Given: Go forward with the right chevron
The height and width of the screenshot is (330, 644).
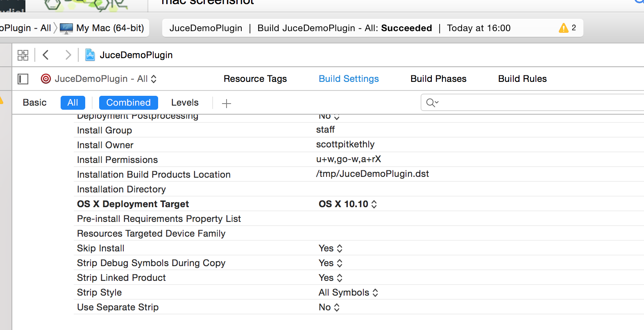Looking at the screenshot, I should click(x=68, y=55).
